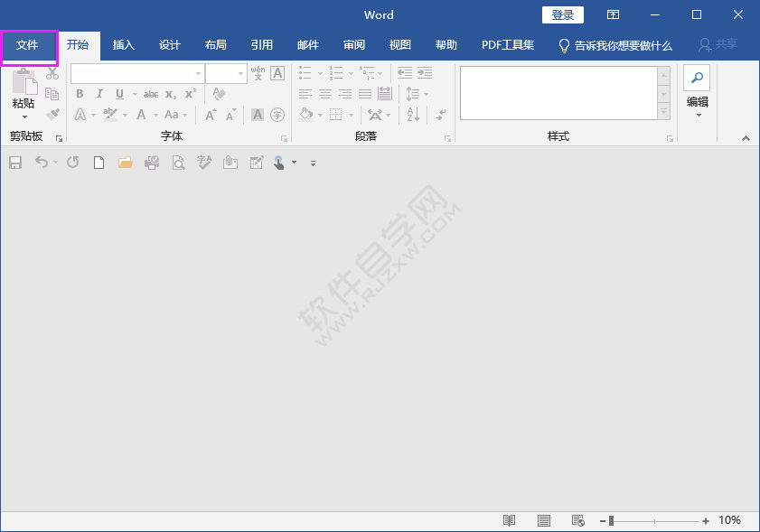
Task: Open the font name dropdown
Action: pos(198,74)
